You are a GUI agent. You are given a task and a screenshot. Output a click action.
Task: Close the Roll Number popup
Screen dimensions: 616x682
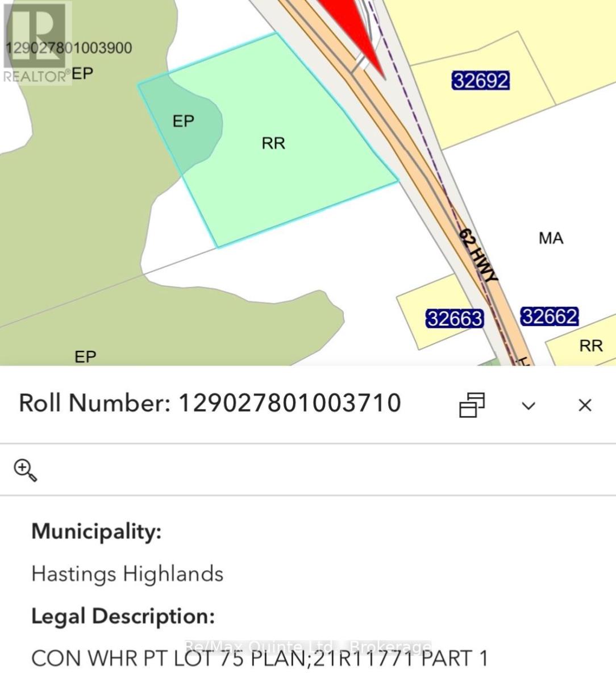coord(585,405)
